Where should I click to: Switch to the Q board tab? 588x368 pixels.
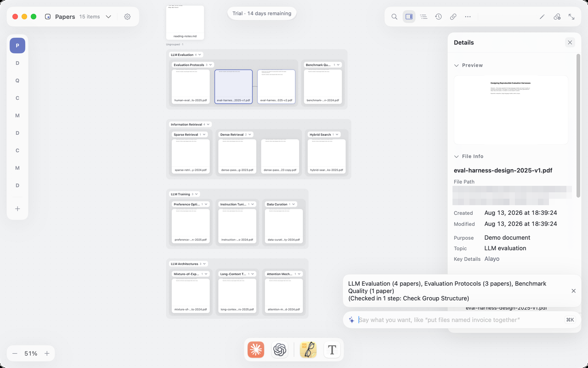[x=17, y=80]
